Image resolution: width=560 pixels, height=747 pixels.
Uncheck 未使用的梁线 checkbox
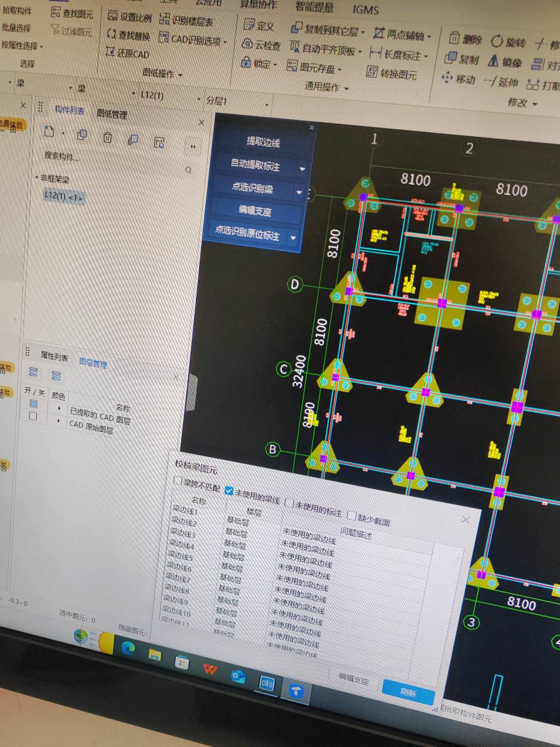(229, 490)
